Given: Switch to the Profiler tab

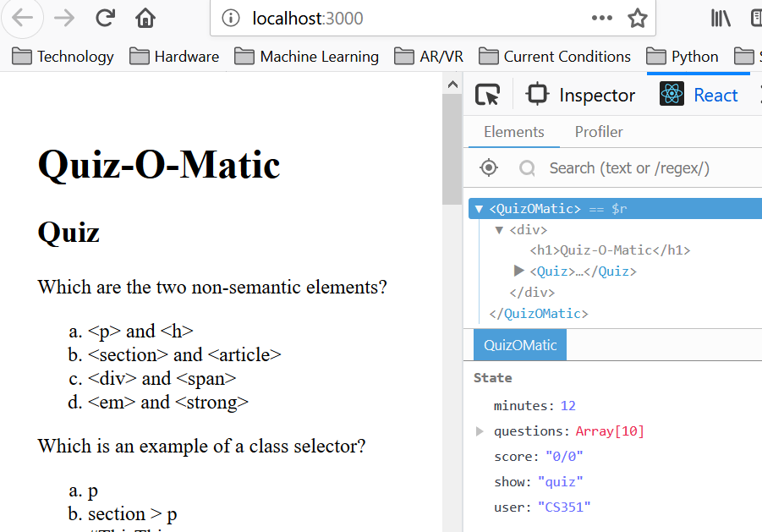Looking at the screenshot, I should 599,132.
